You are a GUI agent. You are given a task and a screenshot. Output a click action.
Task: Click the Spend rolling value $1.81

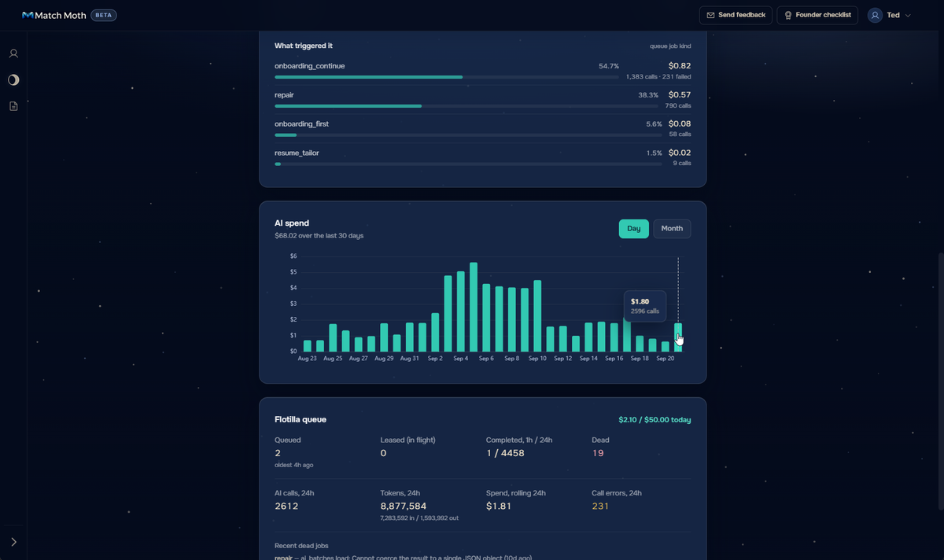[x=499, y=506]
